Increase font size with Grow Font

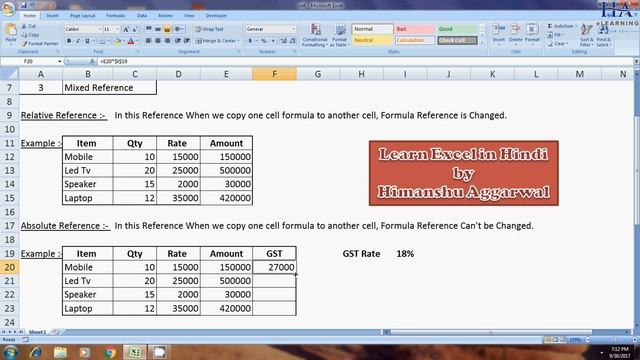[126, 29]
